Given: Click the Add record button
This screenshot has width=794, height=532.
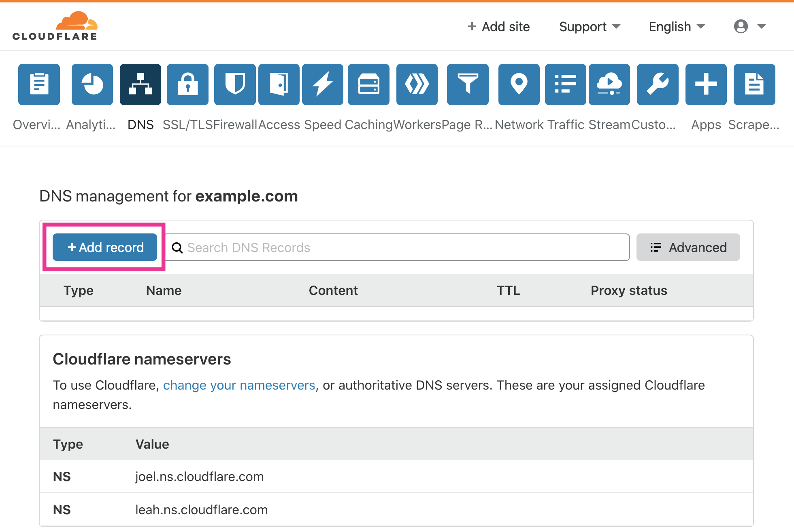Looking at the screenshot, I should point(105,247).
